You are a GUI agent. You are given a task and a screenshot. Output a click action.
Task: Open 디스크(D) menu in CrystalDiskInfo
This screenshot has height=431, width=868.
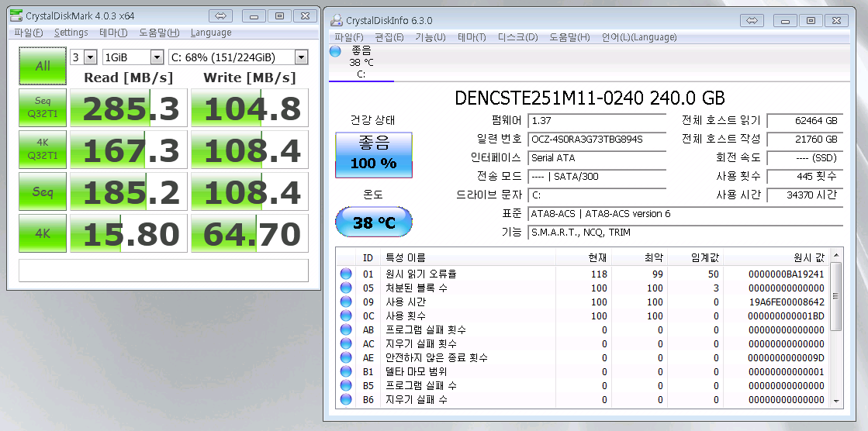point(517,37)
